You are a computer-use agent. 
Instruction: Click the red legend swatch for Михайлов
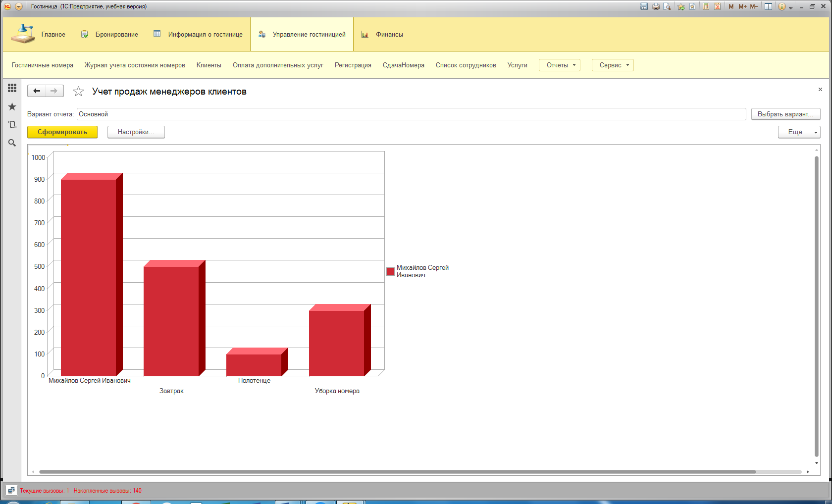390,271
